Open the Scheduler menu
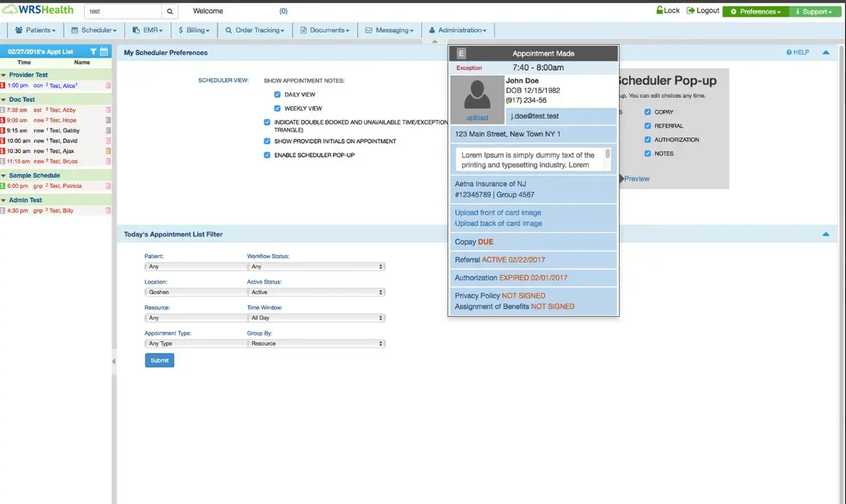Viewport: 846px width, 504px height. click(x=93, y=30)
